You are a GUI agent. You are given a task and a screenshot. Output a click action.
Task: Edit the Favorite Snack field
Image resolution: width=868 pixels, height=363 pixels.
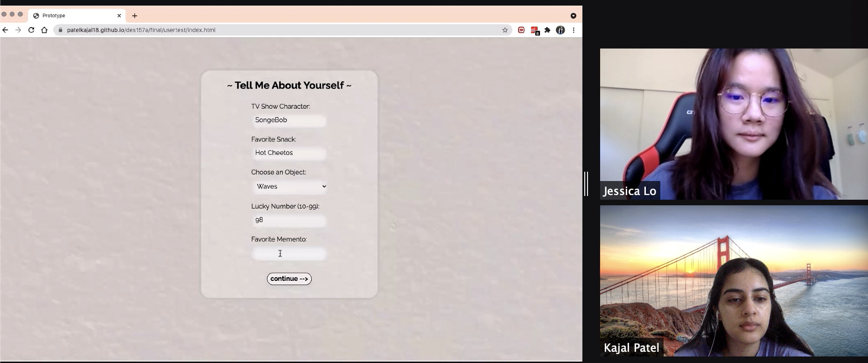pyautogui.click(x=289, y=153)
